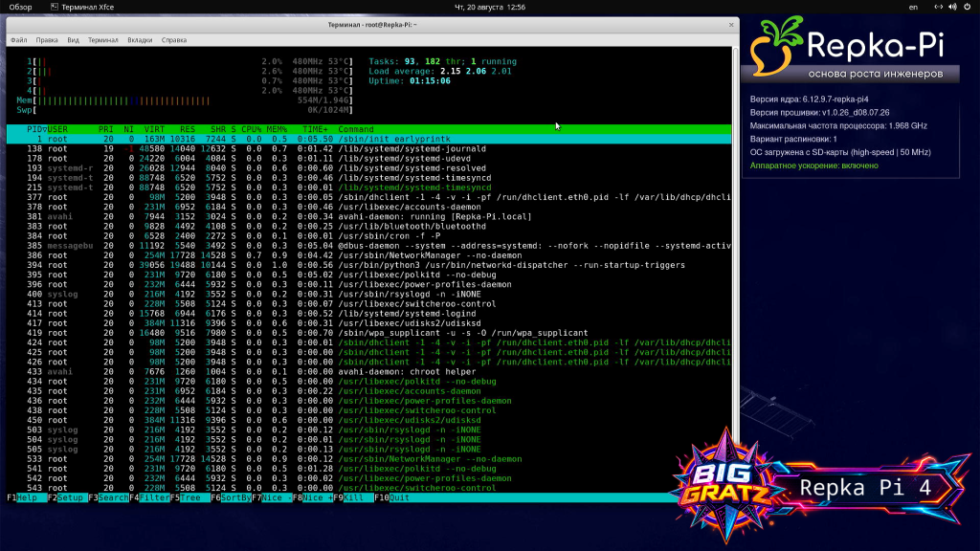Click F4 Filter in htop footer
The height and width of the screenshot is (551, 980).
(149, 497)
